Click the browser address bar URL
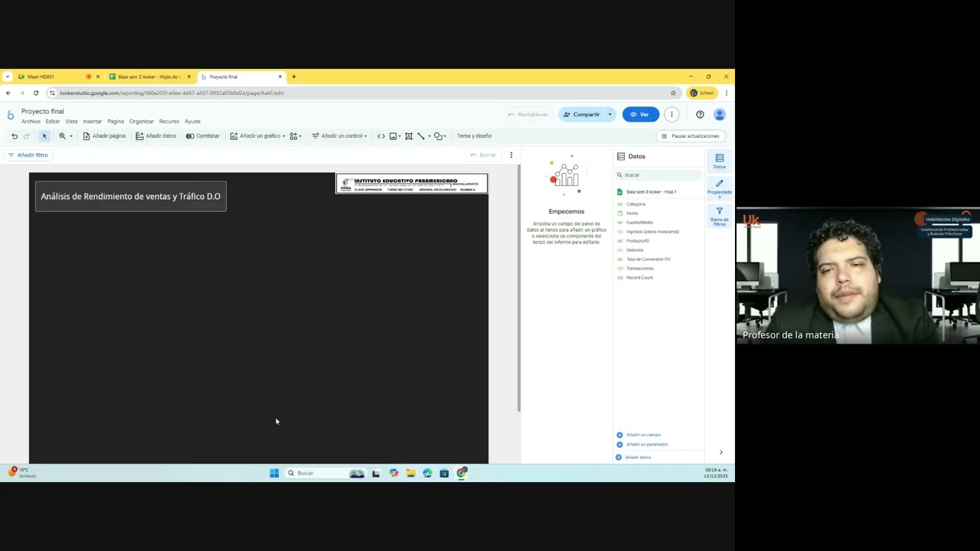The width and height of the screenshot is (980, 551). click(x=172, y=93)
